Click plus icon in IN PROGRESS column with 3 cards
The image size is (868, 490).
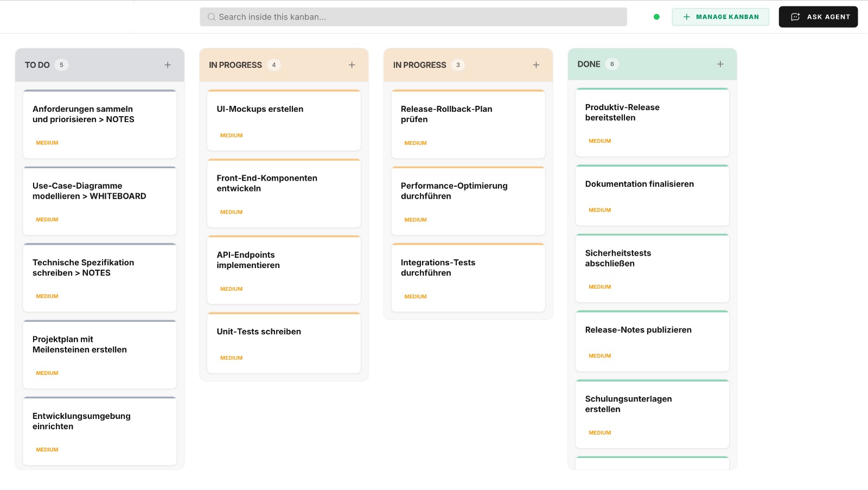[536, 65]
